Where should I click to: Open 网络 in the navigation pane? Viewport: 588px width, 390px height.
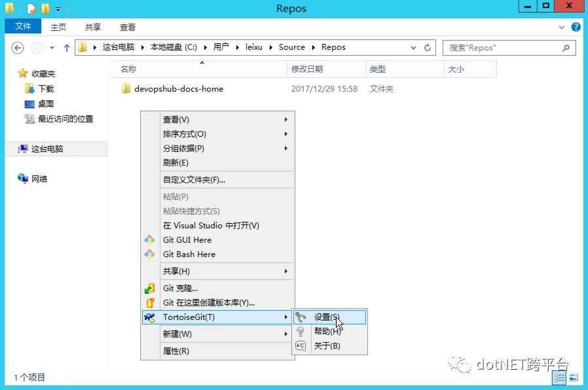(x=39, y=179)
